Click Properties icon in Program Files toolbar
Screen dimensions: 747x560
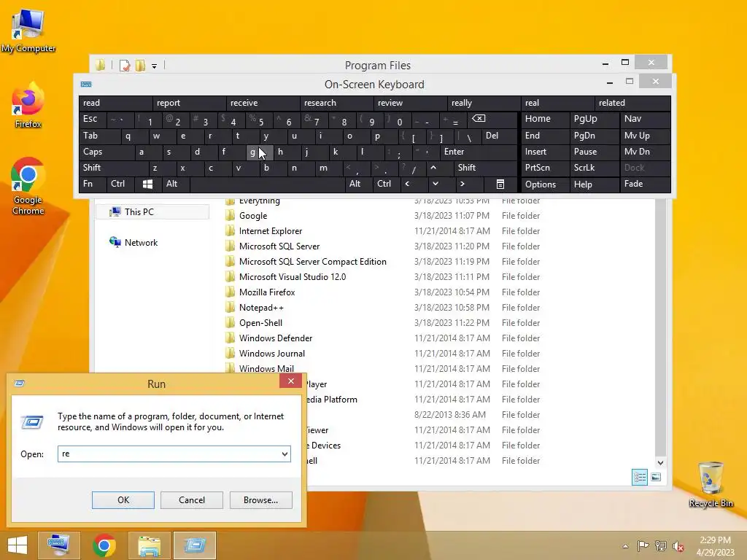125,65
